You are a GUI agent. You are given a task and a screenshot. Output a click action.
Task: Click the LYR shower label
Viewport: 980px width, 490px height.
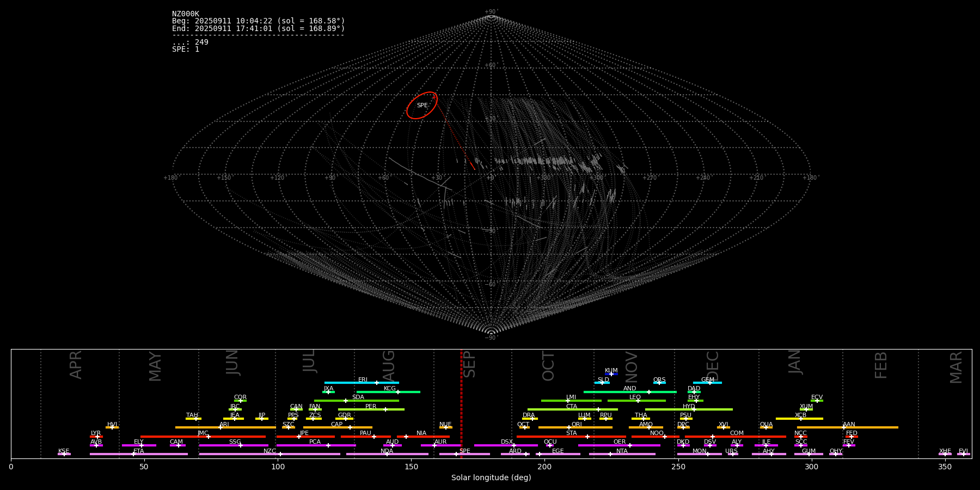96,433
